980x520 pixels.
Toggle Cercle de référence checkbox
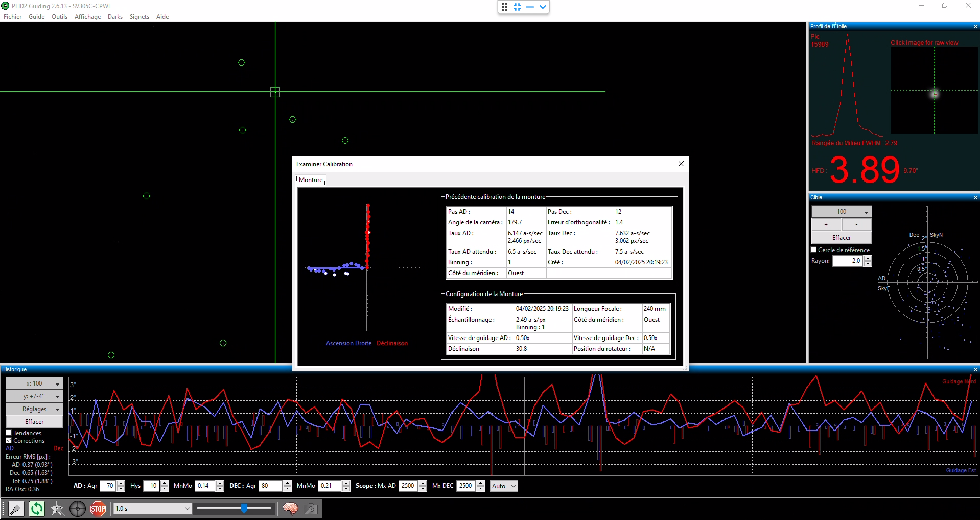[814, 250]
